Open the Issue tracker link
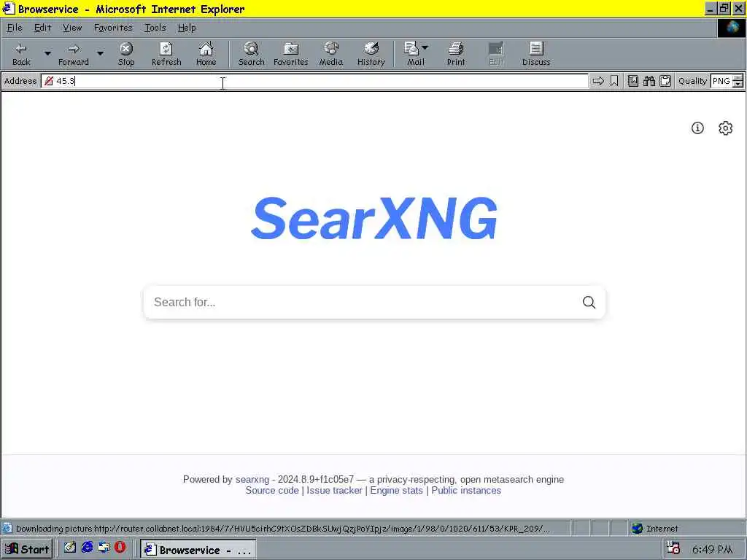 point(334,491)
